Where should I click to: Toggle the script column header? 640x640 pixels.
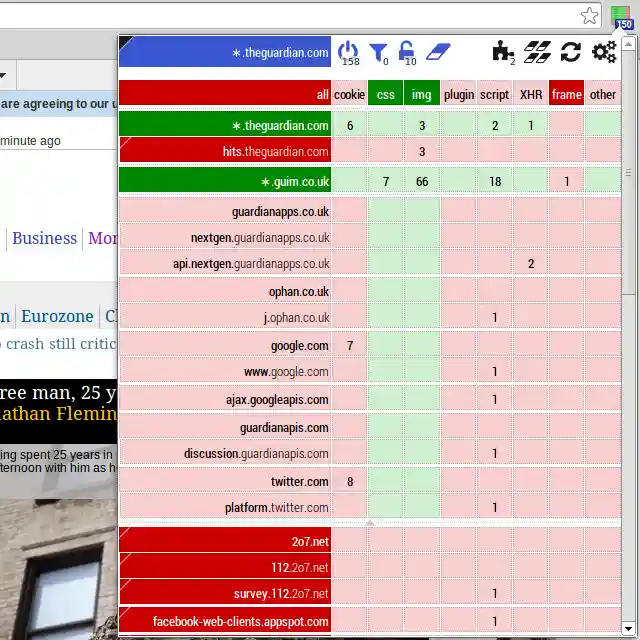pyautogui.click(x=494, y=93)
